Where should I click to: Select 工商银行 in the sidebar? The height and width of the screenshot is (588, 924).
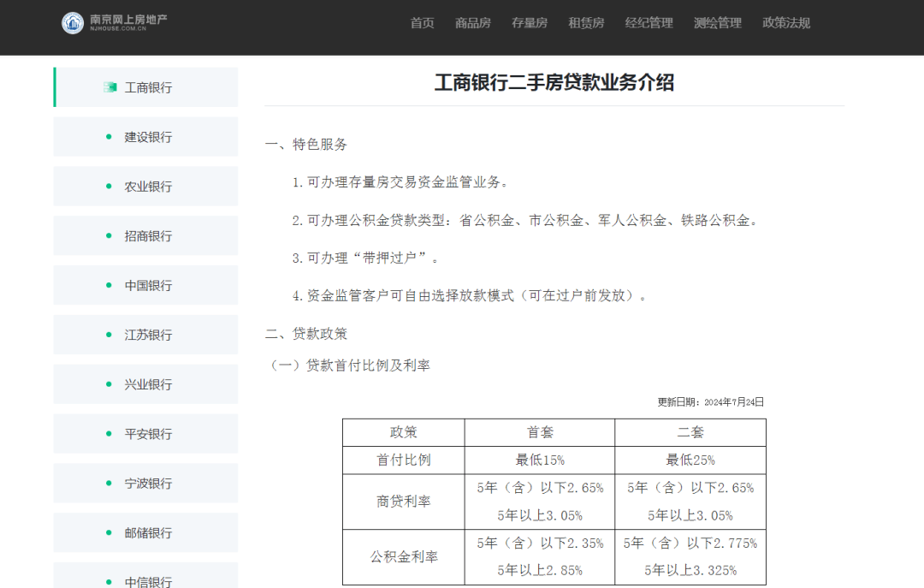point(148,87)
